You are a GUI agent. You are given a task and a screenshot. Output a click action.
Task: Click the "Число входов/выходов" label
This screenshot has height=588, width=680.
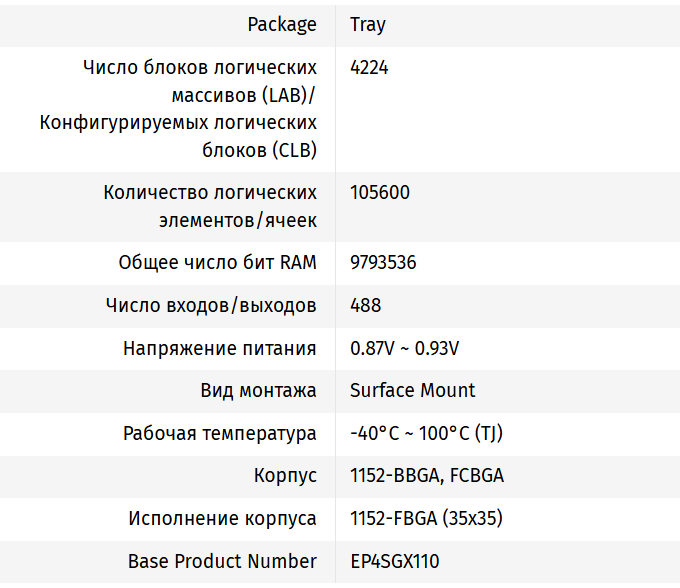click(x=211, y=305)
